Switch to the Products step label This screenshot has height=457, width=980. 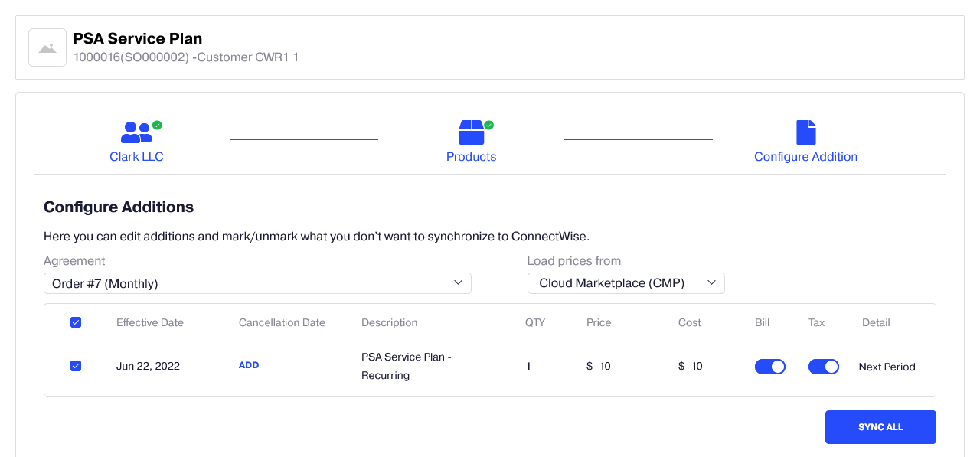[x=471, y=157]
